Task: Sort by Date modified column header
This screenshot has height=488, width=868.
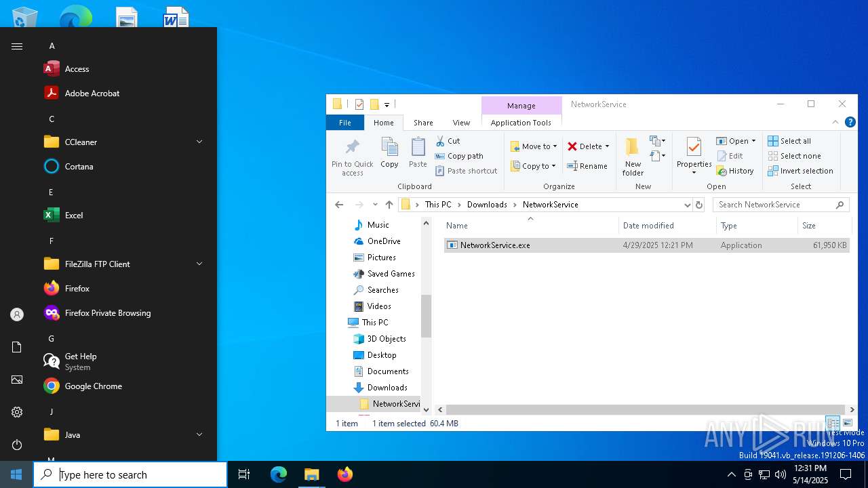Action: (667, 226)
